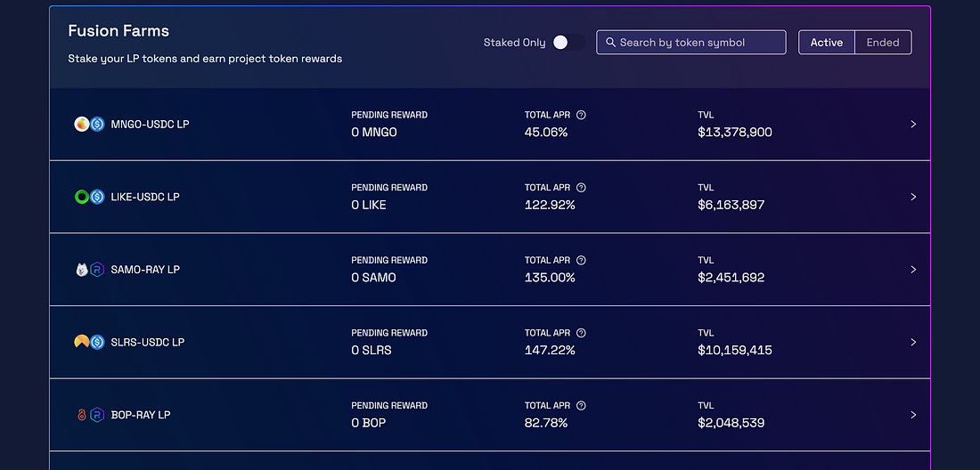Switch to the Ended farms tab
980x470 pixels.
point(883,43)
